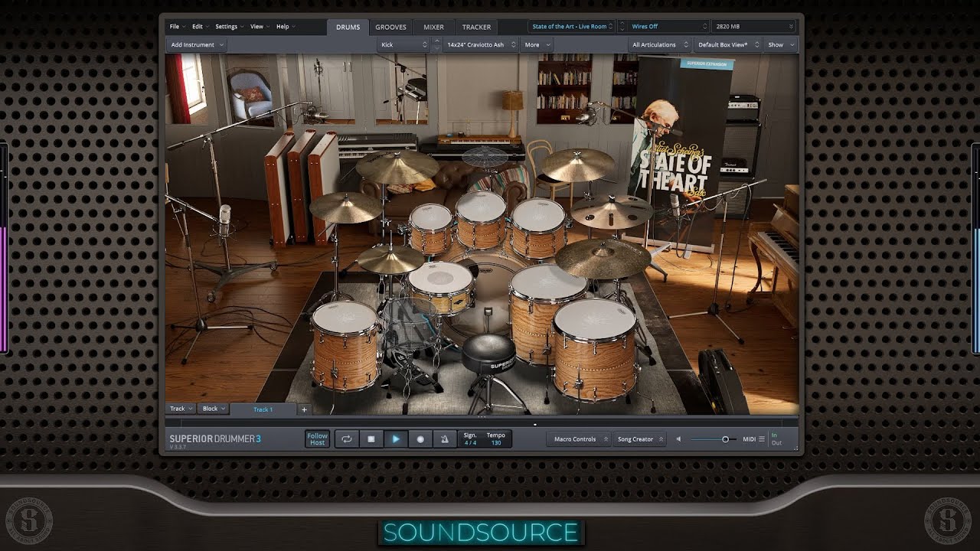Open the View menu

coord(260,27)
